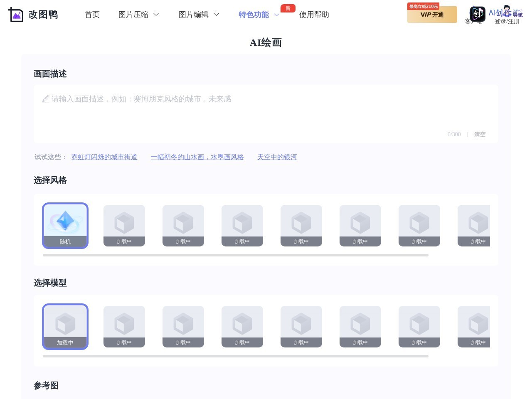532x399 pixels.
Task: Select the highlighted 加载中 model card
Action: 65,327
